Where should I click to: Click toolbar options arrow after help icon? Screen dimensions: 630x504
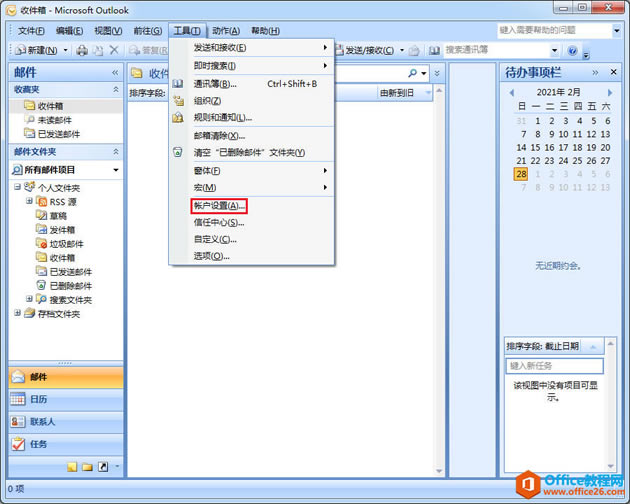[x=586, y=54]
